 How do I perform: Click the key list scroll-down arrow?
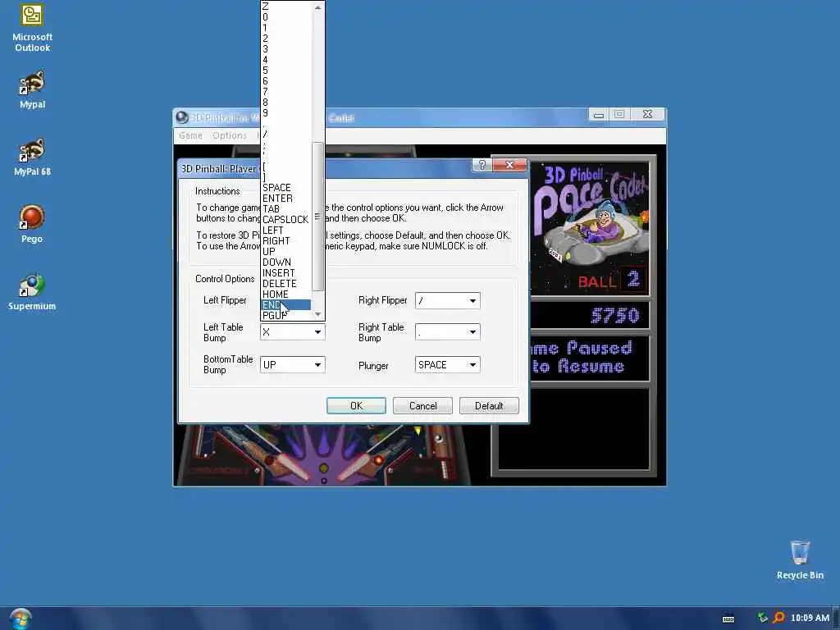click(317, 314)
